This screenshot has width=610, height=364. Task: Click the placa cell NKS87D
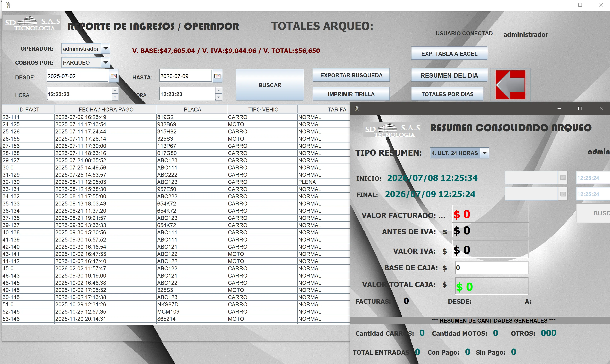click(x=191, y=304)
